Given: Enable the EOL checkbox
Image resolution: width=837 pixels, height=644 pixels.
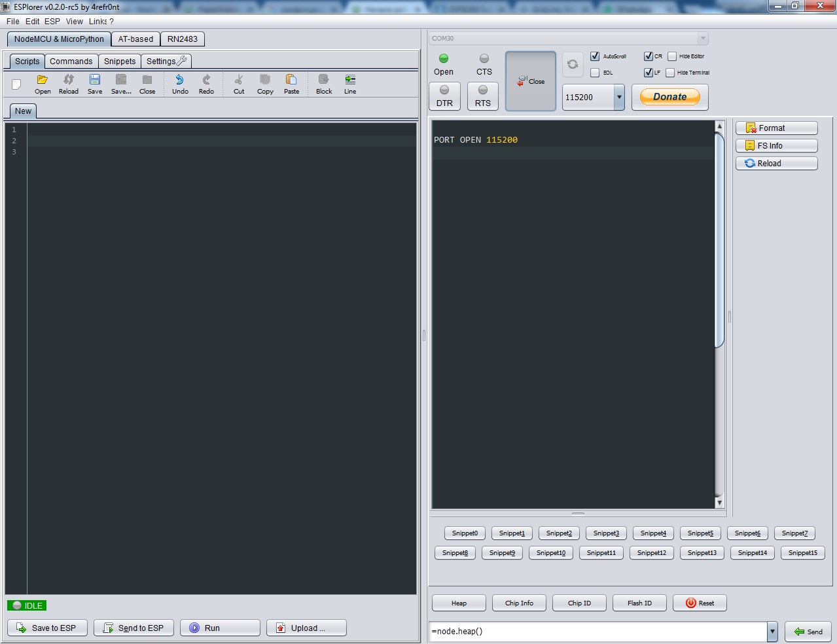Looking at the screenshot, I should click(595, 73).
